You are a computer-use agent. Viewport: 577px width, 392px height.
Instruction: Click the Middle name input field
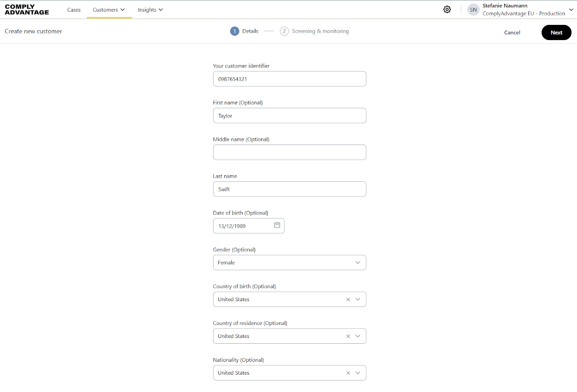(289, 152)
